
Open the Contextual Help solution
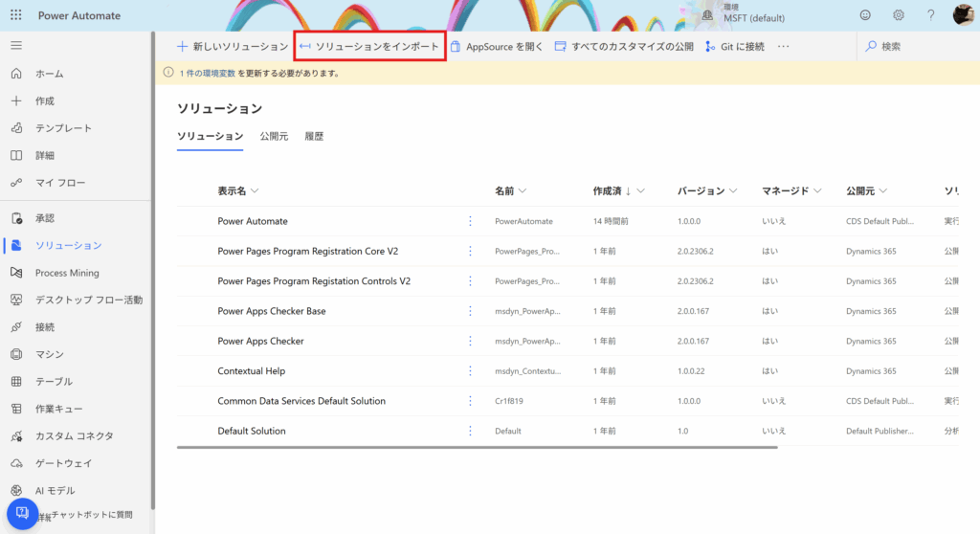click(x=252, y=371)
